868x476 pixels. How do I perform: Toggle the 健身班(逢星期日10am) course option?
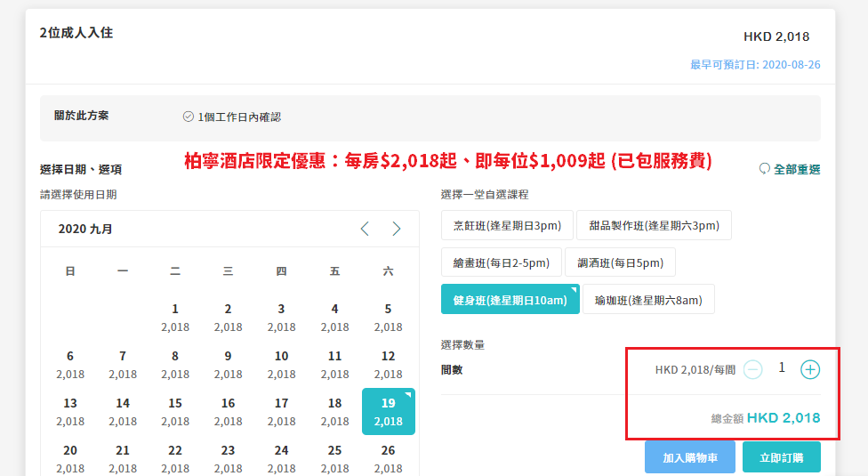pyautogui.click(x=510, y=300)
